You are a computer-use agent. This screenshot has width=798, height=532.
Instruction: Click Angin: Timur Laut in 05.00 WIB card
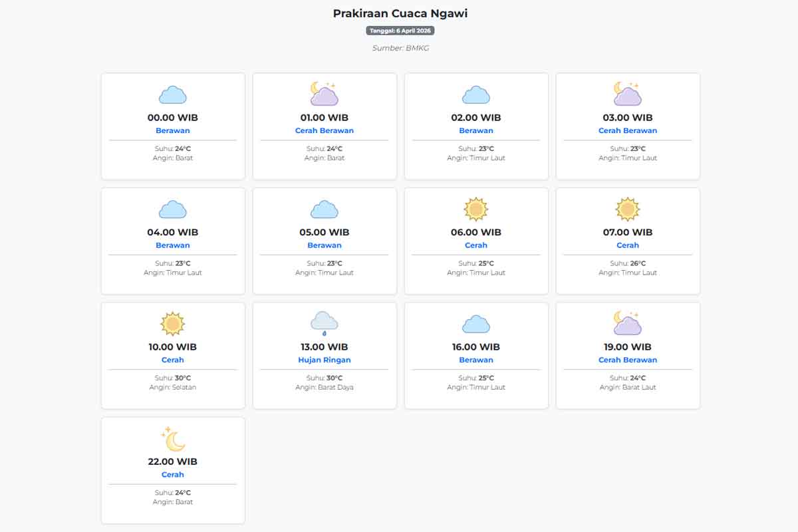click(325, 273)
